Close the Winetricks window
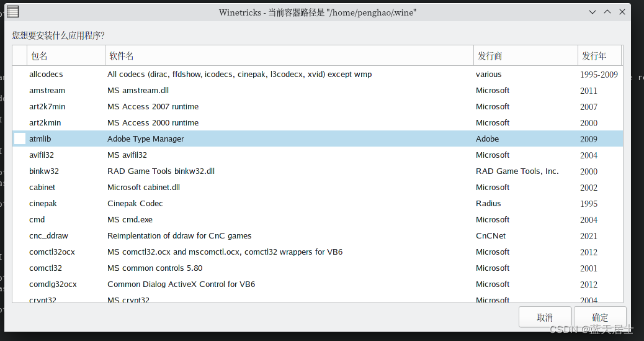 coord(622,12)
